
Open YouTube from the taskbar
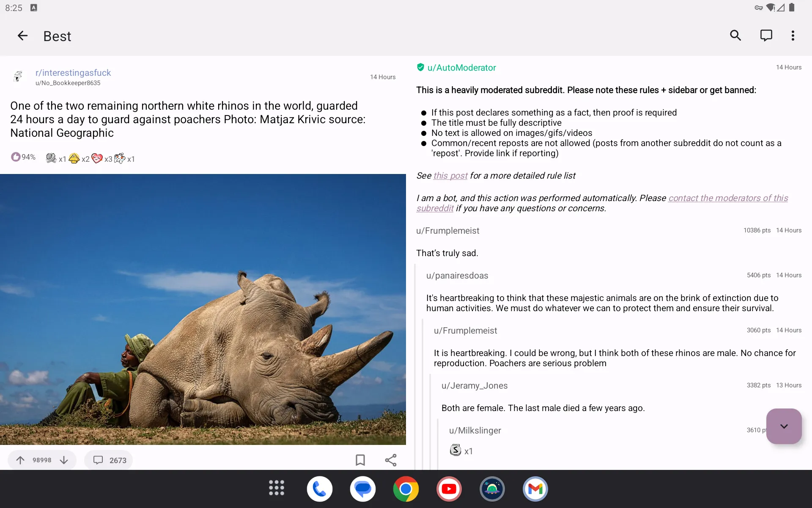pos(449,489)
